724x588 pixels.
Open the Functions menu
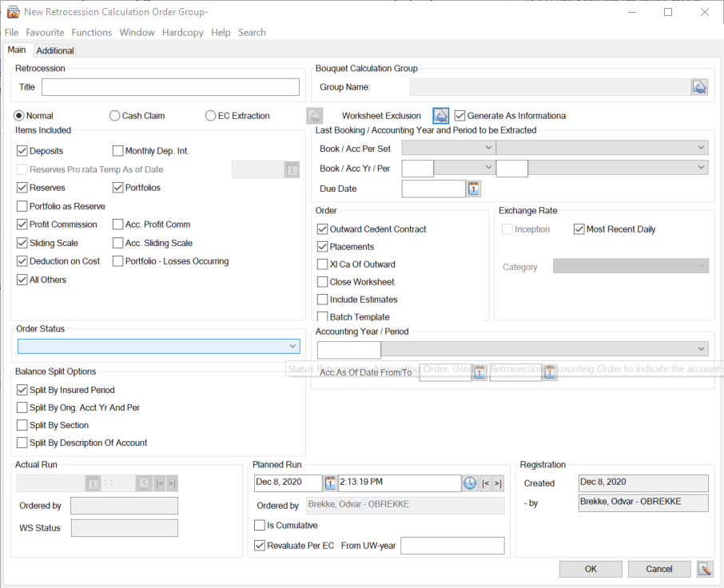pyautogui.click(x=90, y=32)
